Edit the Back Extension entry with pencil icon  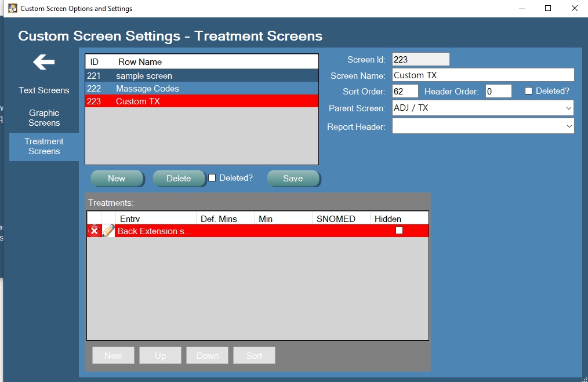click(108, 231)
